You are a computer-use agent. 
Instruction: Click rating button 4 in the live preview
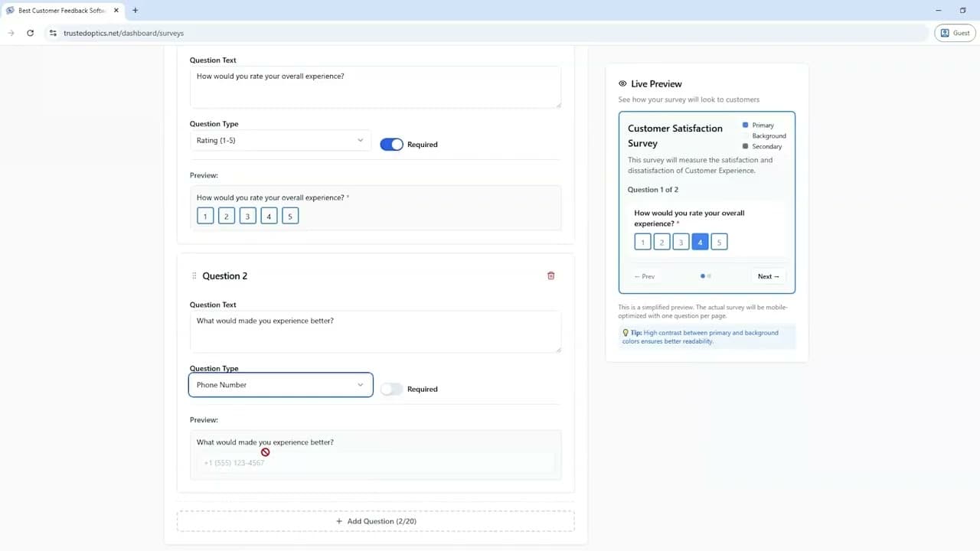tap(700, 241)
